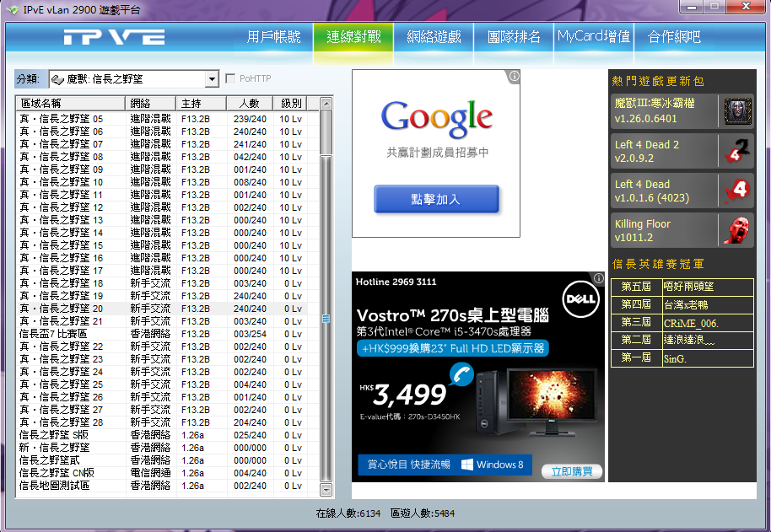This screenshot has width=771, height=532.
Task: Click the Warcraft III Frozen Throne game icon
Action: 736,111
